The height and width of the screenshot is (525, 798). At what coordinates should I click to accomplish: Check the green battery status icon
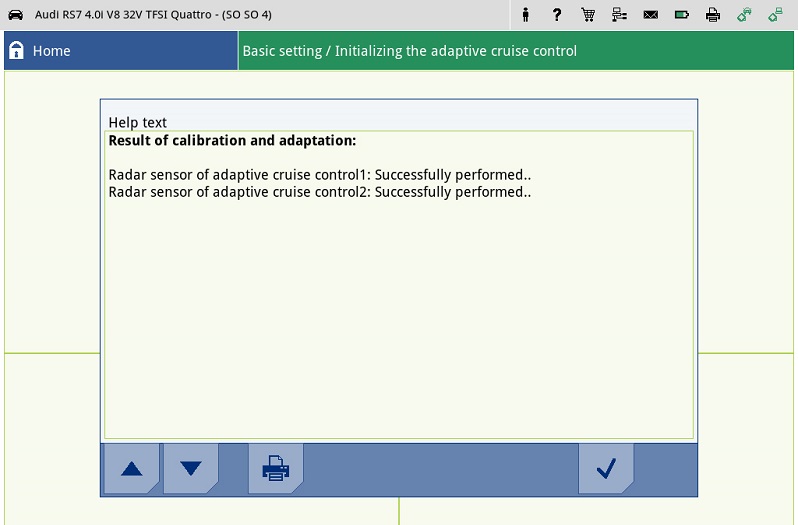[x=681, y=15]
